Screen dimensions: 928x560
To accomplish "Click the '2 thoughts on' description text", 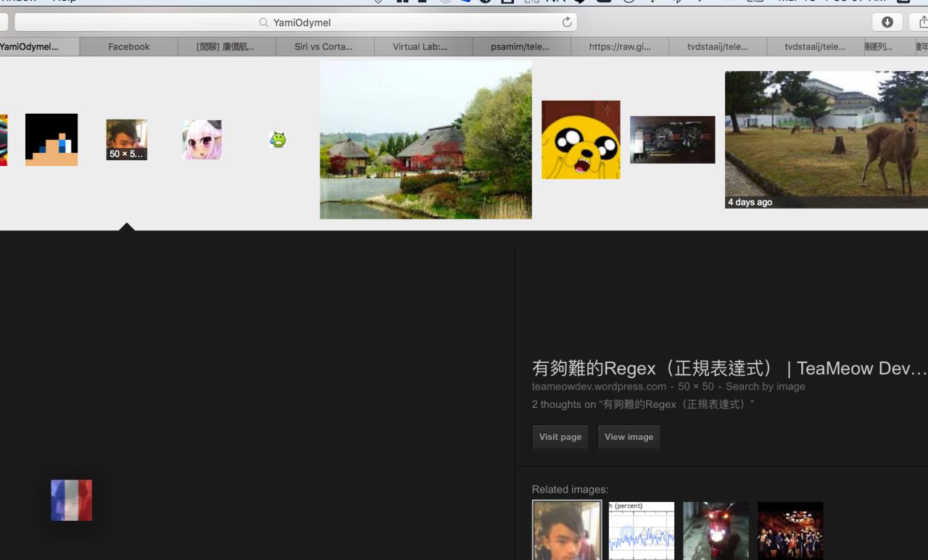I will point(643,404).
